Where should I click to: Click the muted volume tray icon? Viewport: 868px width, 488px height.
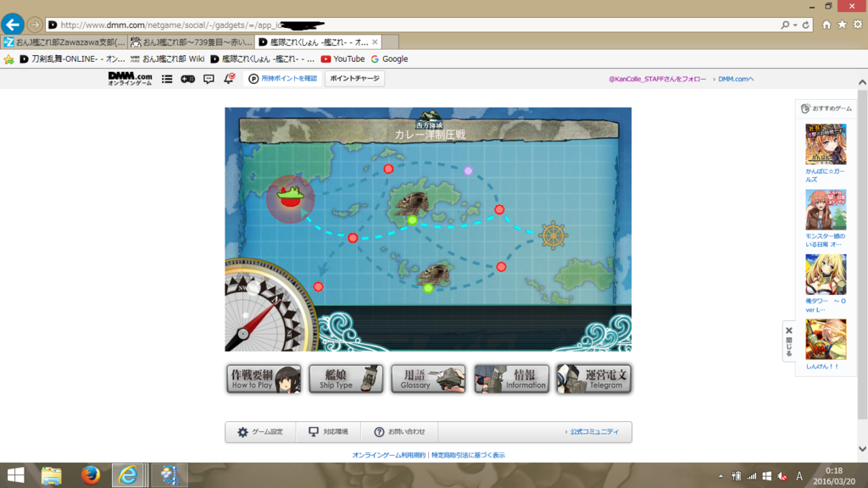782,476
